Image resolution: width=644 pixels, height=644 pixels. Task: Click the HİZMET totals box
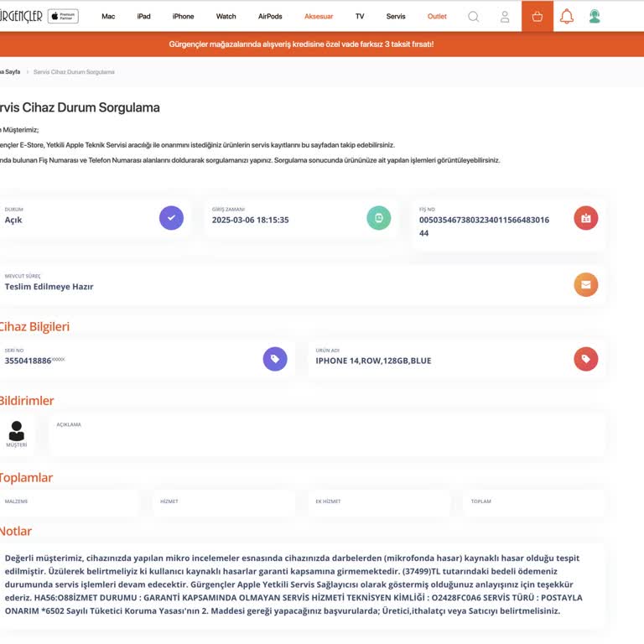224,503
